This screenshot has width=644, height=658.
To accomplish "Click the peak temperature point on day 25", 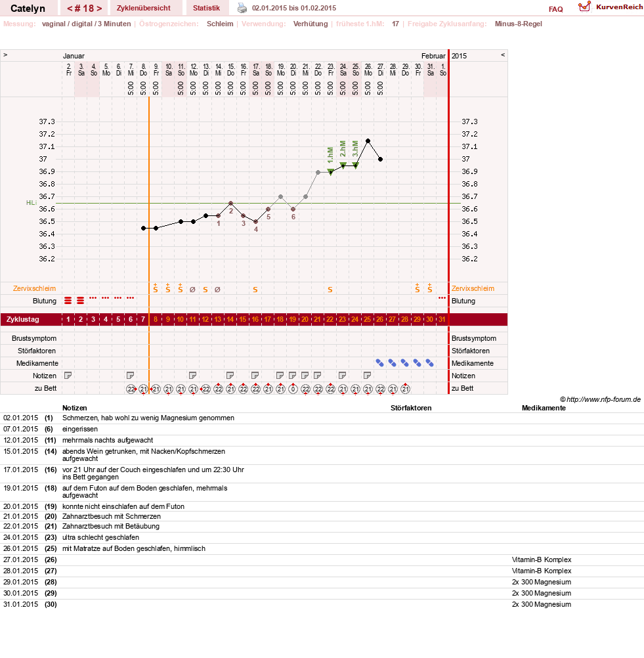I will click(x=368, y=141).
